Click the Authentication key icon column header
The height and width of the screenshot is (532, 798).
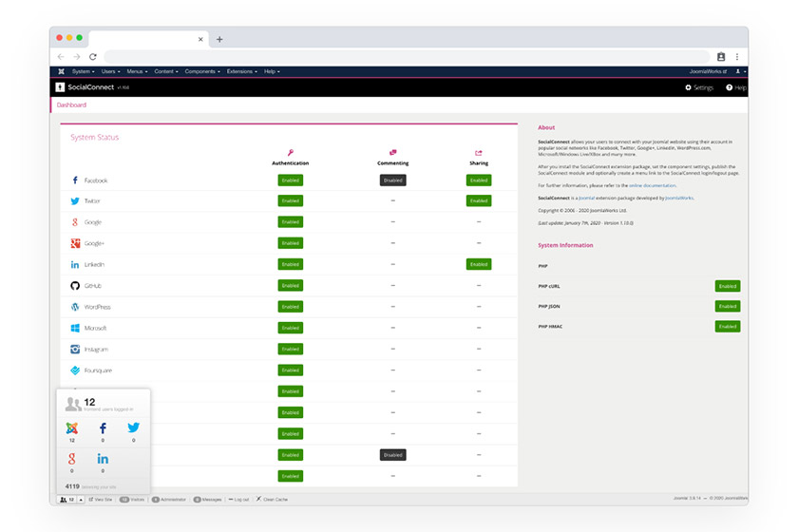(291, 152)
